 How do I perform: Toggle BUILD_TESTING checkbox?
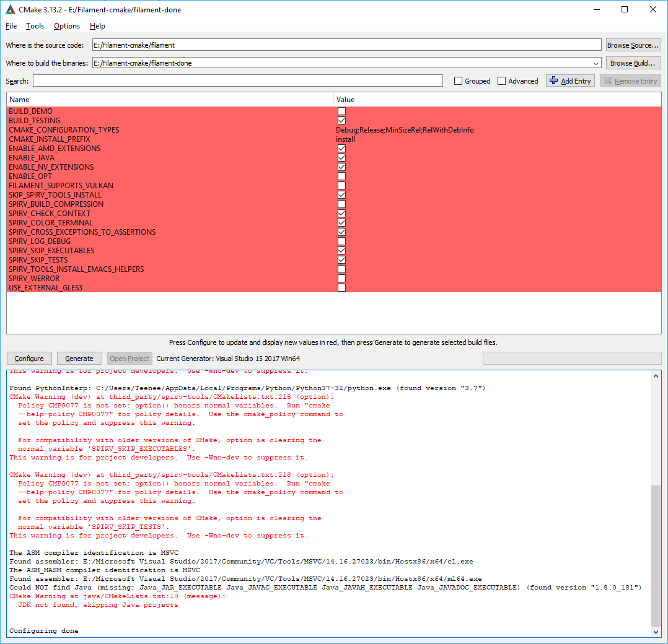coord(341,121)
